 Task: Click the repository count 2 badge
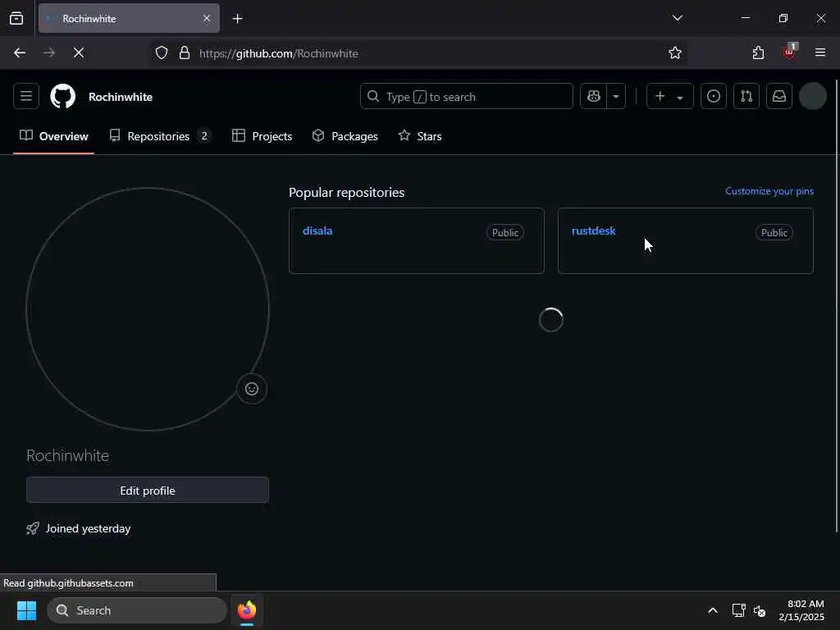click(204, 136)
